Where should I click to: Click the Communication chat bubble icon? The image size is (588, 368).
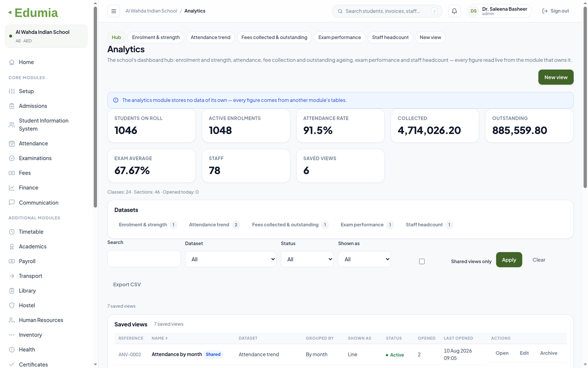pos(12,202)
